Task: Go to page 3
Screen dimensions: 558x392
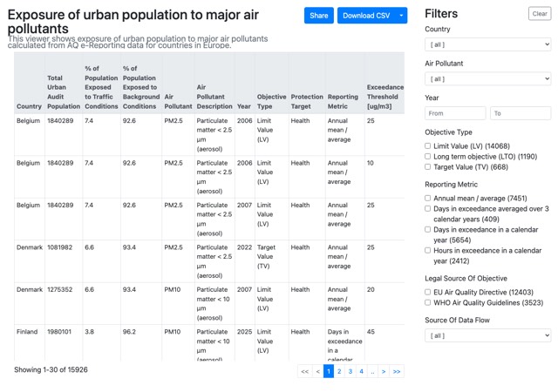Action: (x=350, y=371)
